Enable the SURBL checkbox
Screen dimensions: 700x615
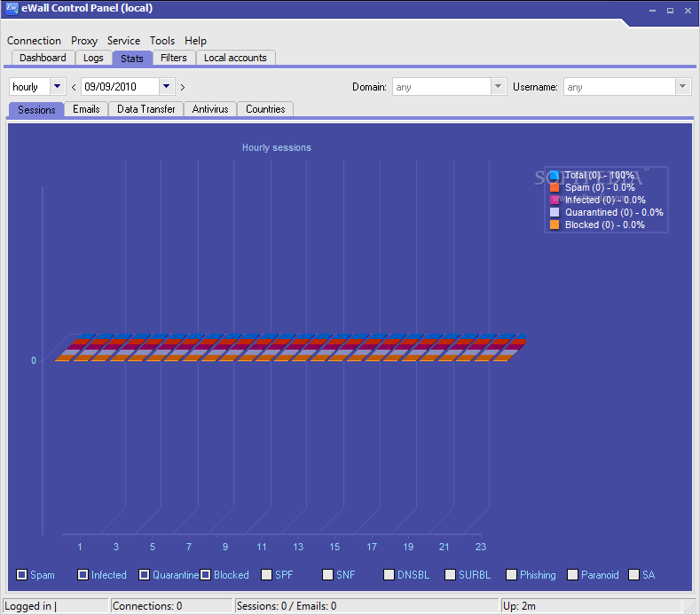point(450,574)
